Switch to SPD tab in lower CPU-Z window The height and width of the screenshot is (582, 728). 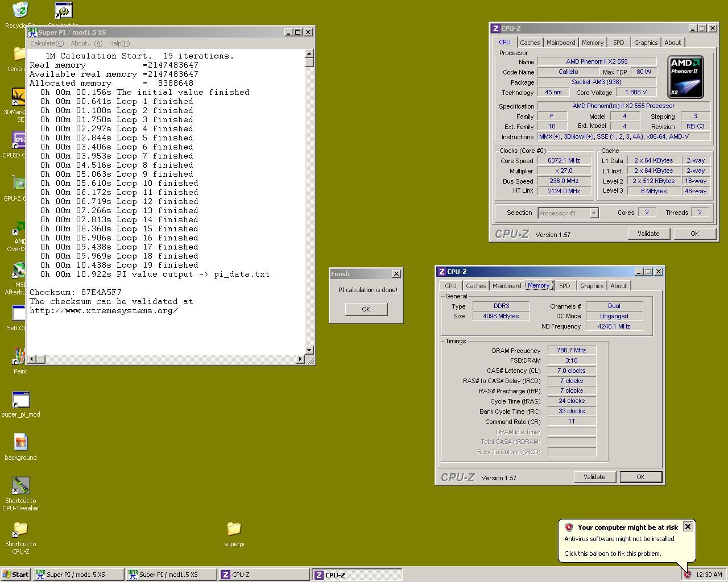pos(564,286)
